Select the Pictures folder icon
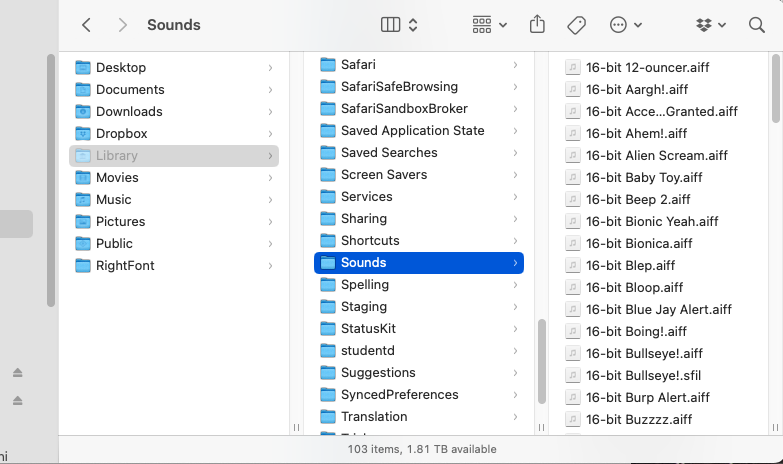 (x=83, y=221)
